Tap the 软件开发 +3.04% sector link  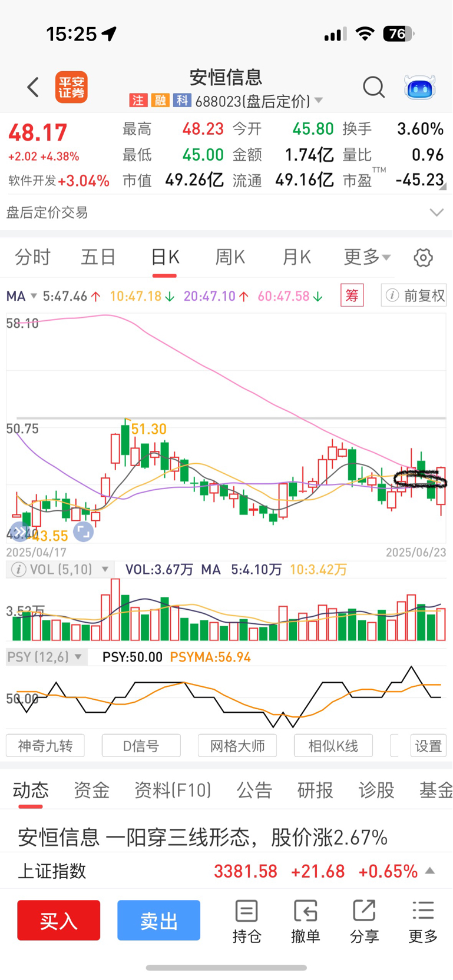pyautogui.click(x=58, y=181)
